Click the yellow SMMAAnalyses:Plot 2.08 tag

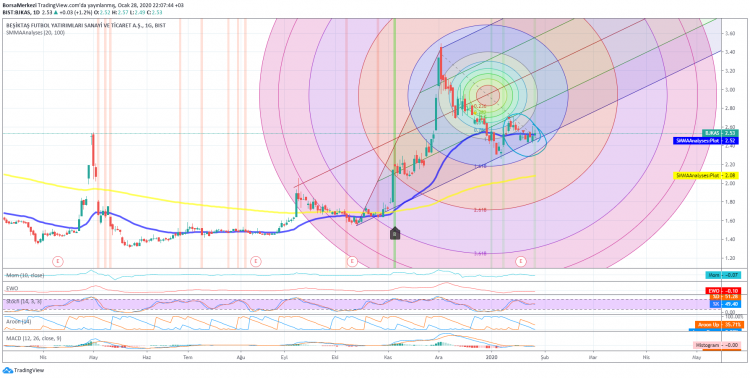click(705, 176)
